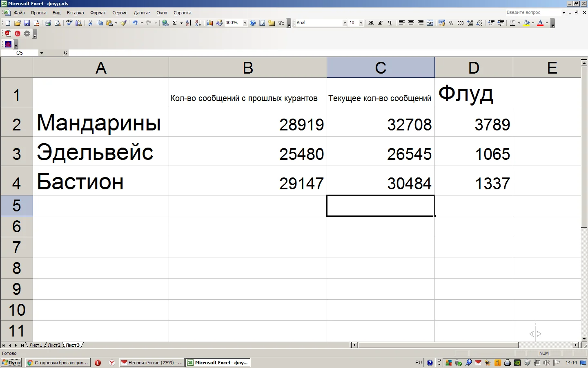Viewport: 588px width, 368px height.
Task: Toggle italic formatting (К)
Action: 380,23
